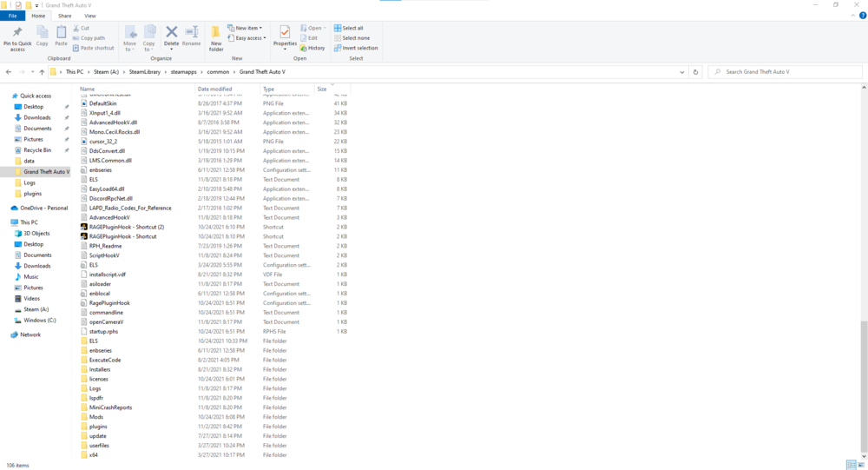Click Select all
868x470 pixels.
(349, 28)
